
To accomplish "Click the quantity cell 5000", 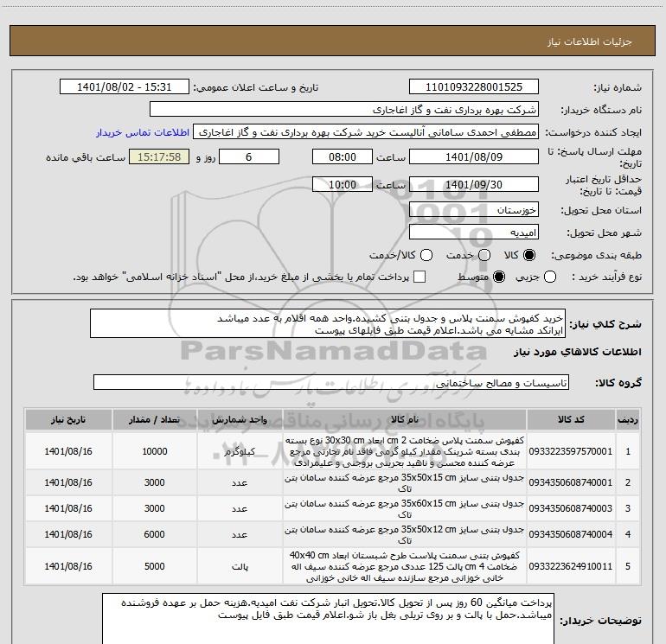I will point(155,566).
